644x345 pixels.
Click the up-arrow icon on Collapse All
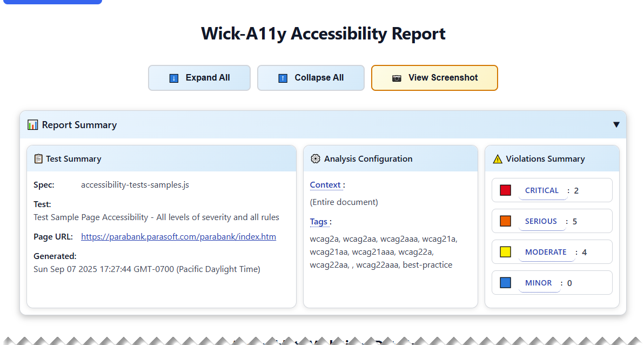tap(283, 78)
